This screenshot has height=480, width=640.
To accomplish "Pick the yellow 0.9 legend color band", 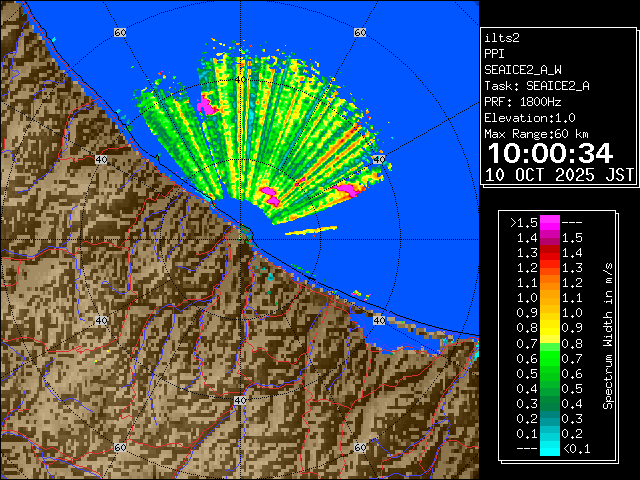I will point(549,314).
